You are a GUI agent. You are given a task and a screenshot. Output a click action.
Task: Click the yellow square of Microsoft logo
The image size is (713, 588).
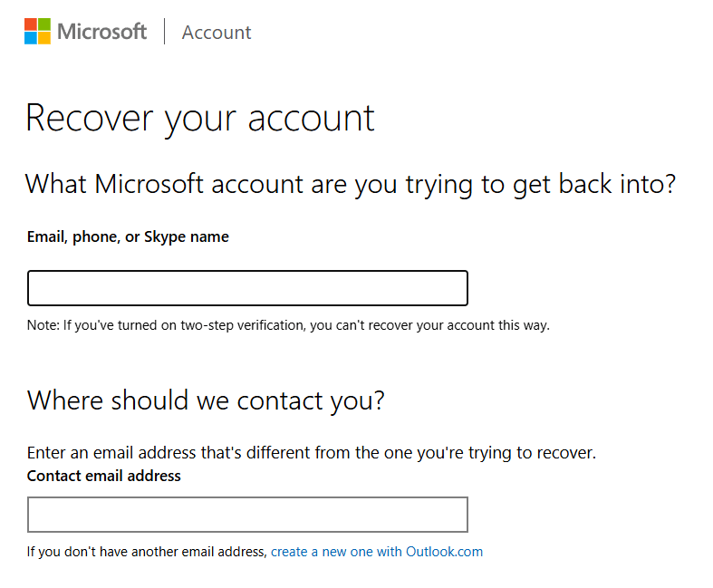[44, 38]
